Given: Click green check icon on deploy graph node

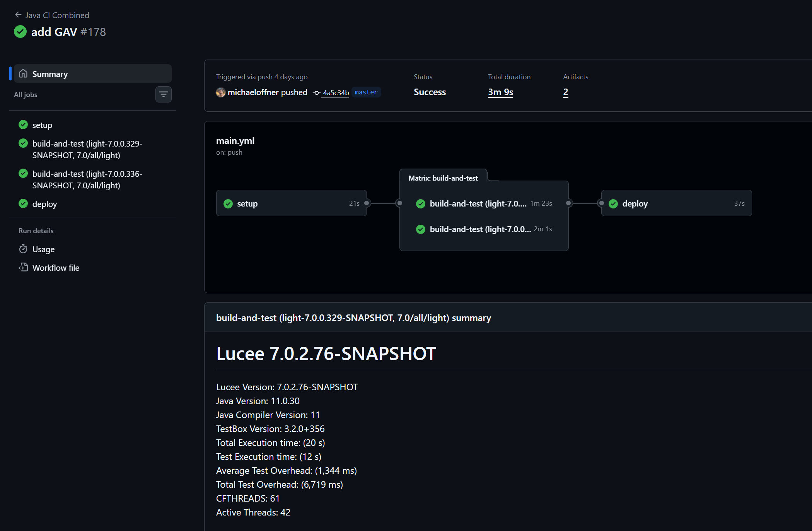Looking at the screenshot, I should (x=613, y=203).
